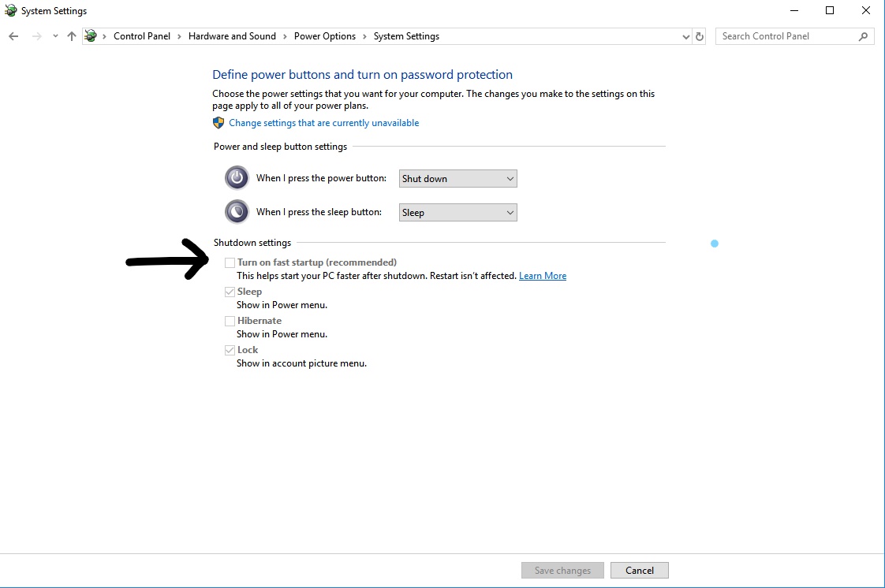Screen dimensions: 885x588
Task: Toggle the Sleep checkbox
Action: click(230, 292)
